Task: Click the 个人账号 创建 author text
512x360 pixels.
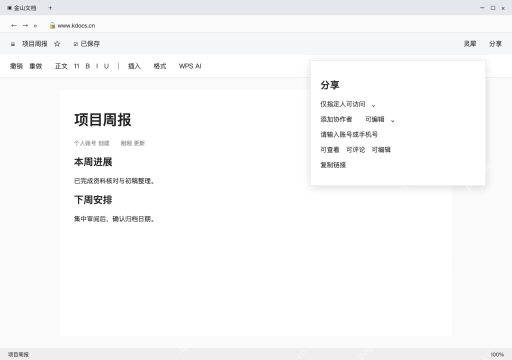Action: pyautogui.click(x=92, y=143)
